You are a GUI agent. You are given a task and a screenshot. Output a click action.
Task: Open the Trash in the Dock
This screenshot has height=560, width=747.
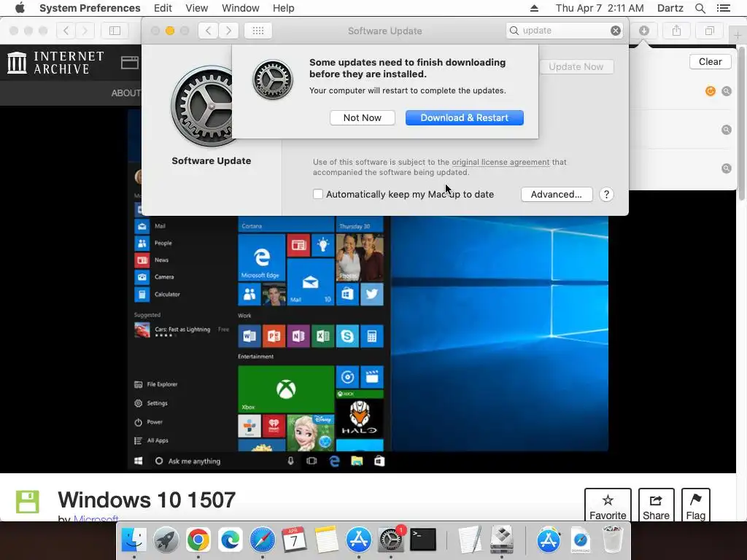[612, 540]
